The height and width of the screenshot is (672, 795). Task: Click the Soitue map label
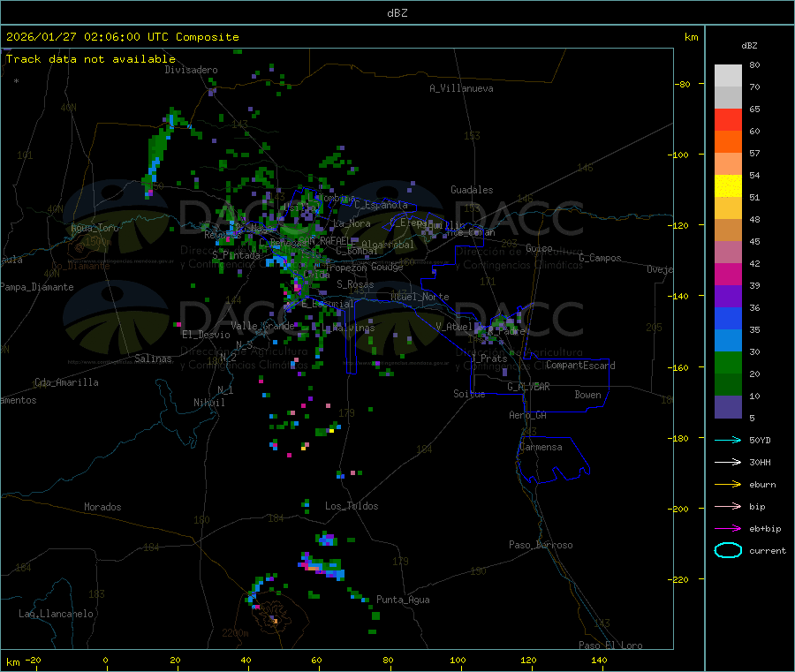pyautogui.click(x=469, y=394)
